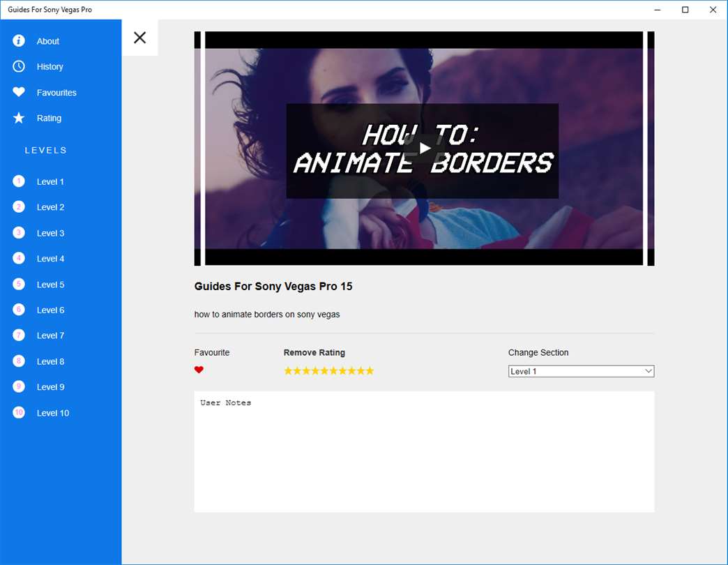Maximize the application window
Image resolution: width=728 pixels, height=565 pixels.
(685, 10)
